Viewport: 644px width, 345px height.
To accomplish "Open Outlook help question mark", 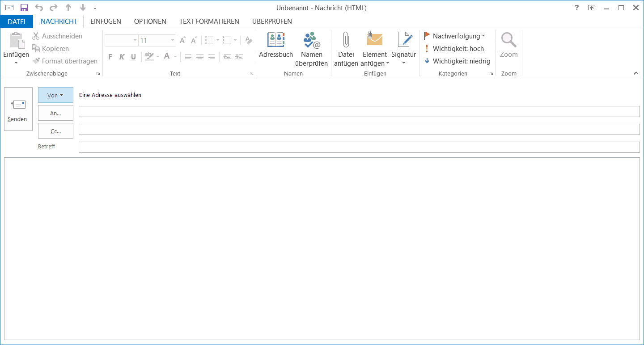I will (x=577, y=8).
